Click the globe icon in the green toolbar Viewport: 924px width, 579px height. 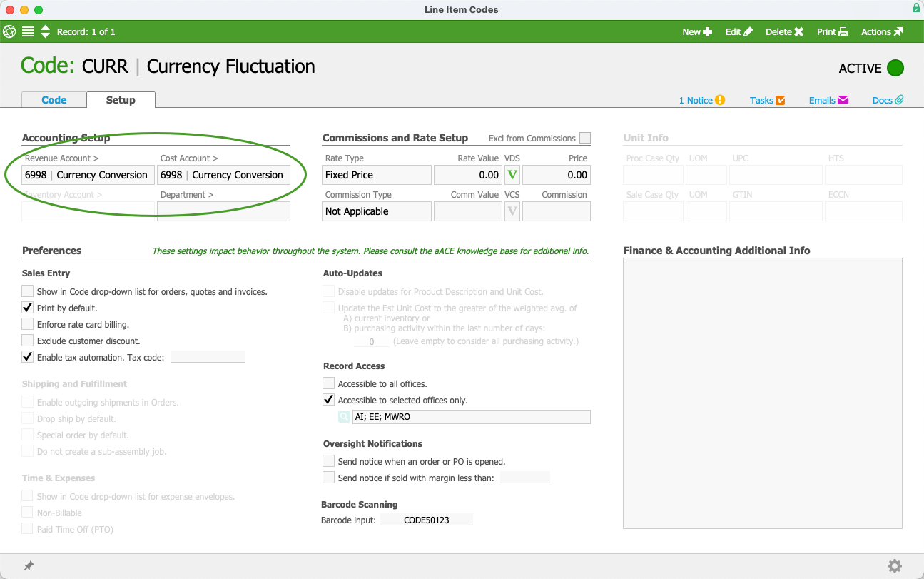[9, 31]
